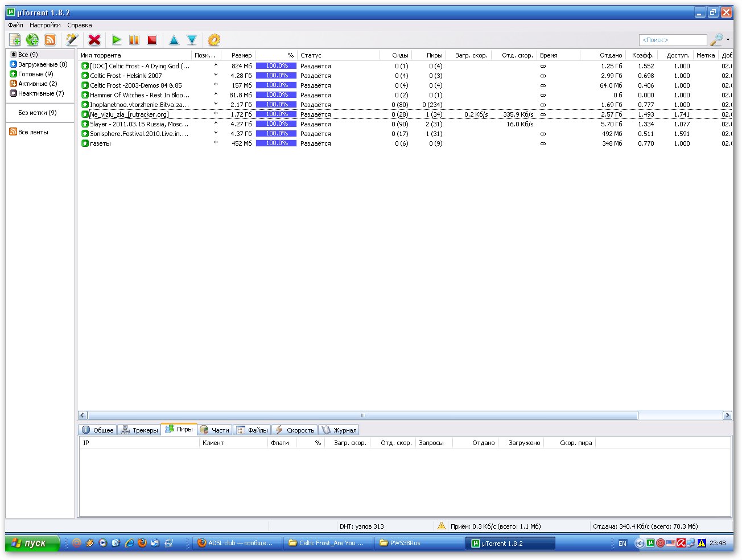Click the search magnifier icon
This screenshot has height=560, width=742.
(716, 39)
